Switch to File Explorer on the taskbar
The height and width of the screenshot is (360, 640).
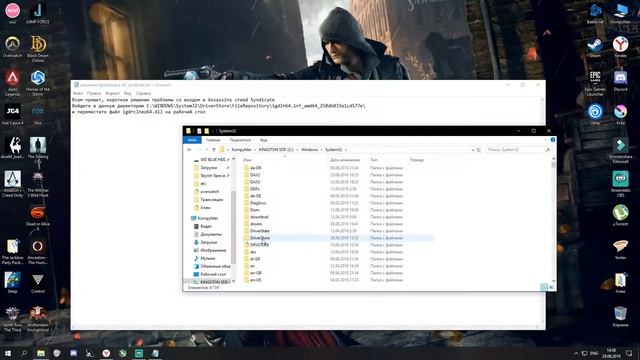[41, 353]
